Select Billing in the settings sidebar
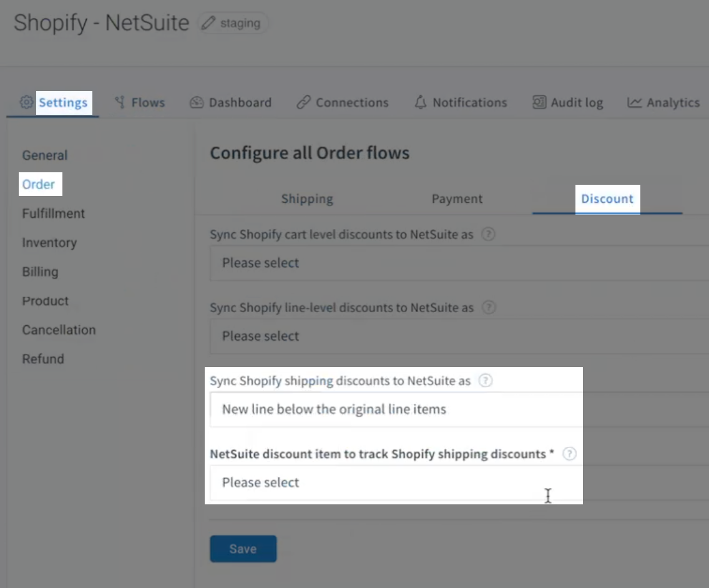 coord(40,272)
